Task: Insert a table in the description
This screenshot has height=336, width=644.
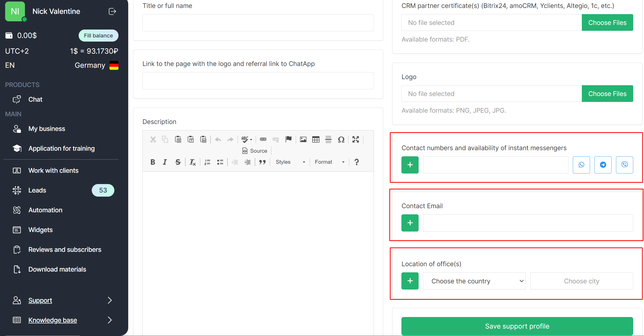Action: point(316,139)
